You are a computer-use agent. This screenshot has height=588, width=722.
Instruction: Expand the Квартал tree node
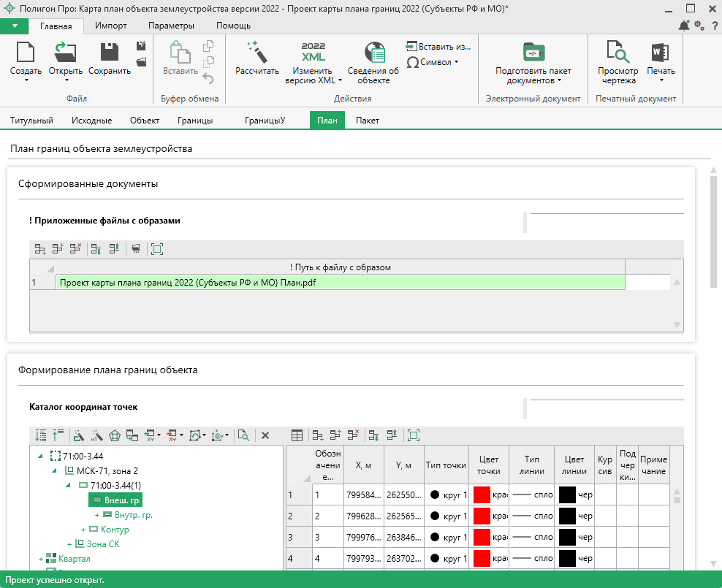click(41, 559)
